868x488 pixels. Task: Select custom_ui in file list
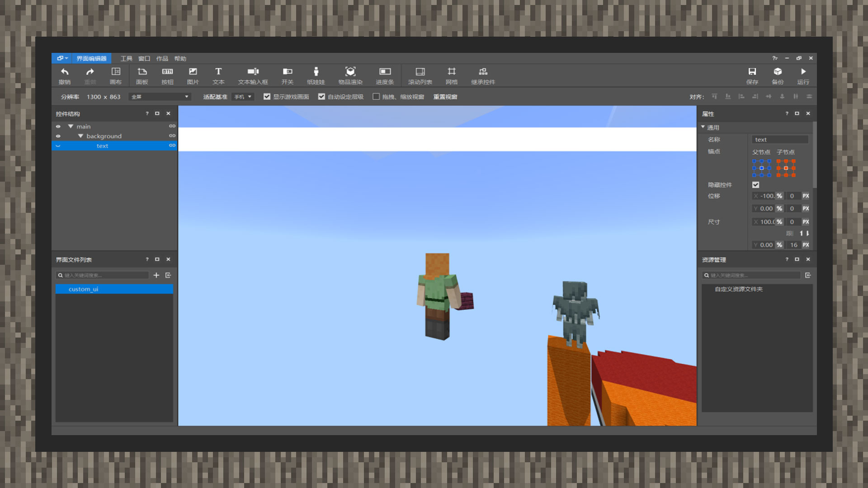(114, 289)
